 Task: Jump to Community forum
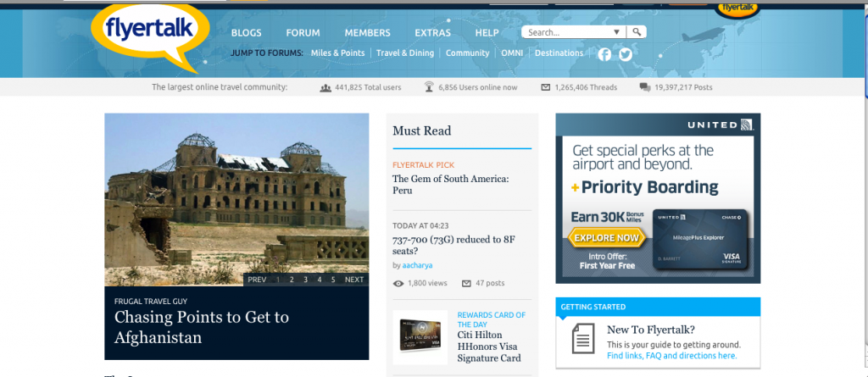[x=468, y=53]
